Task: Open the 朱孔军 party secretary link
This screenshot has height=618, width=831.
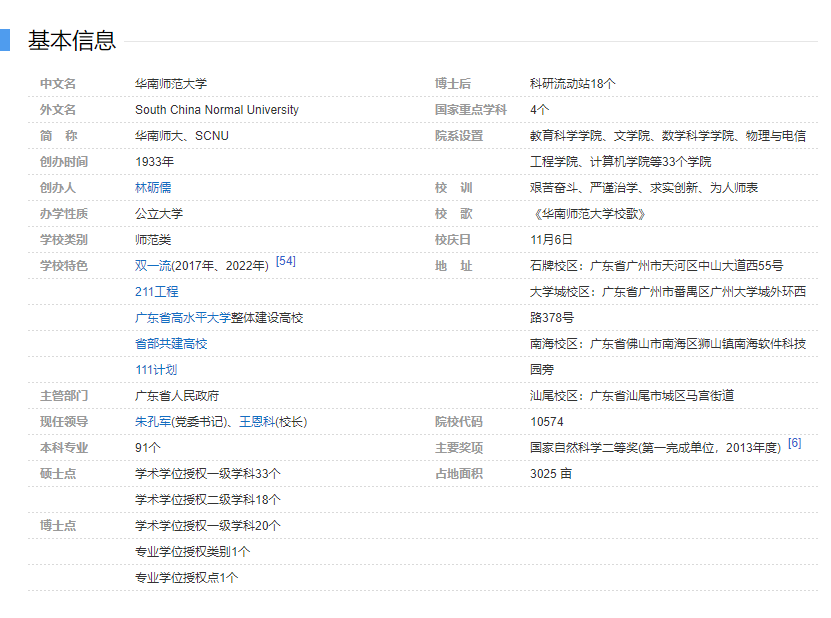Action: (153, 422)
